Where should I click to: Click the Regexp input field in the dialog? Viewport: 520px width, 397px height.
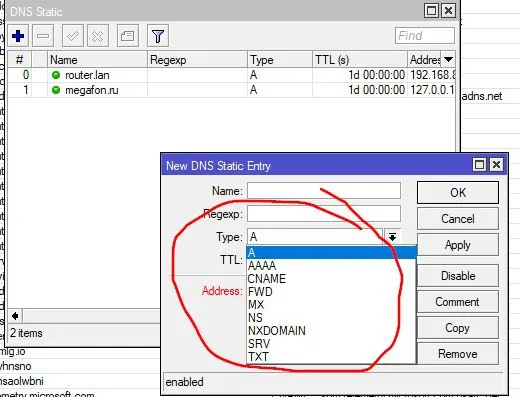[324, 213]
